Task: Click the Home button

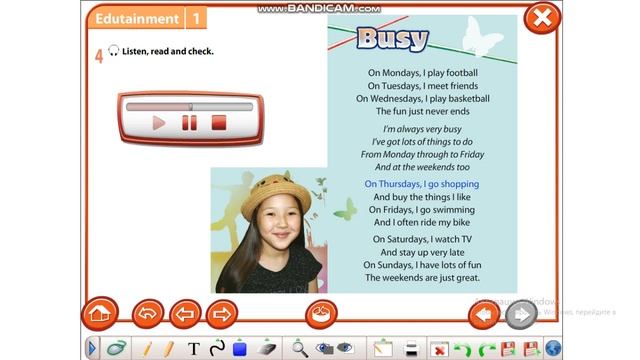Action: click(100, 313)
